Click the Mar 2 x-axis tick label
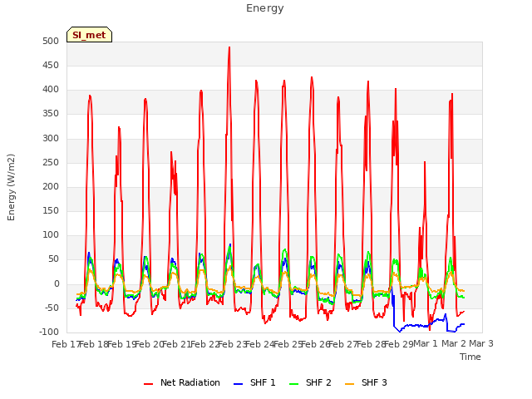 click(x=454, y=343)
